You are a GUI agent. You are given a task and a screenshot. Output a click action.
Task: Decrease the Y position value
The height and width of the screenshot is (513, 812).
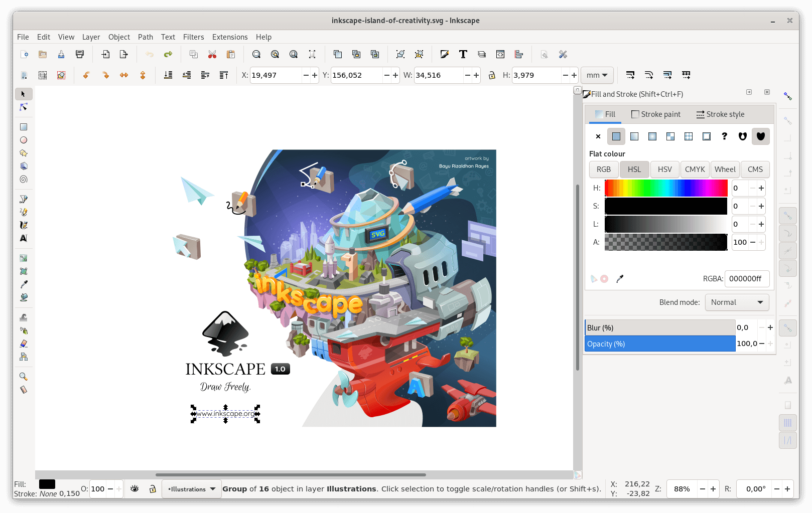[x=387, y=75]
